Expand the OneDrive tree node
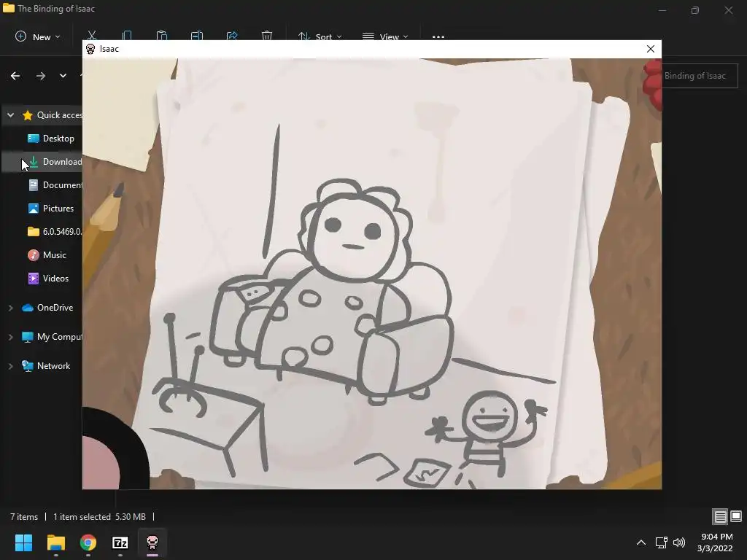This screenshot has width=747, height=560. [x=10, y=308]
